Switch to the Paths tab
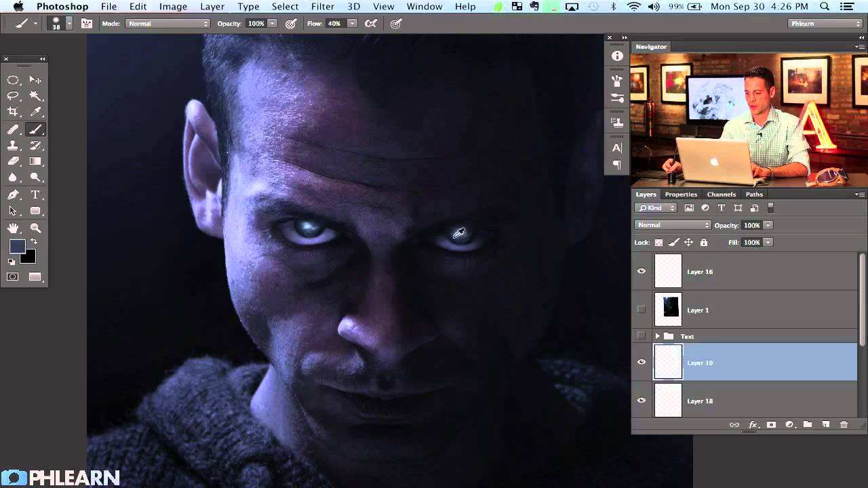Screen dimensions: 868x488 754,195
